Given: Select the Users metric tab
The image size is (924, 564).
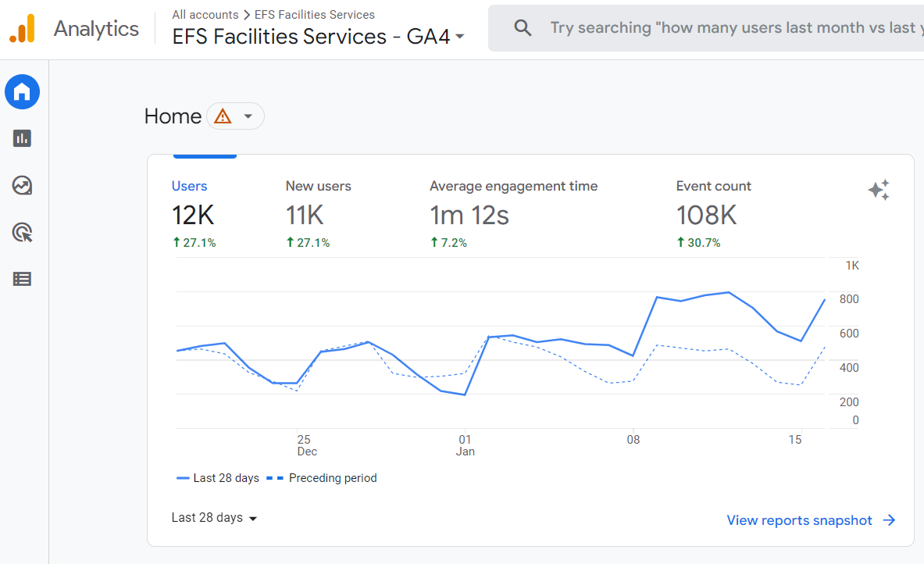Looking at the screenshot, I should 194,215.
